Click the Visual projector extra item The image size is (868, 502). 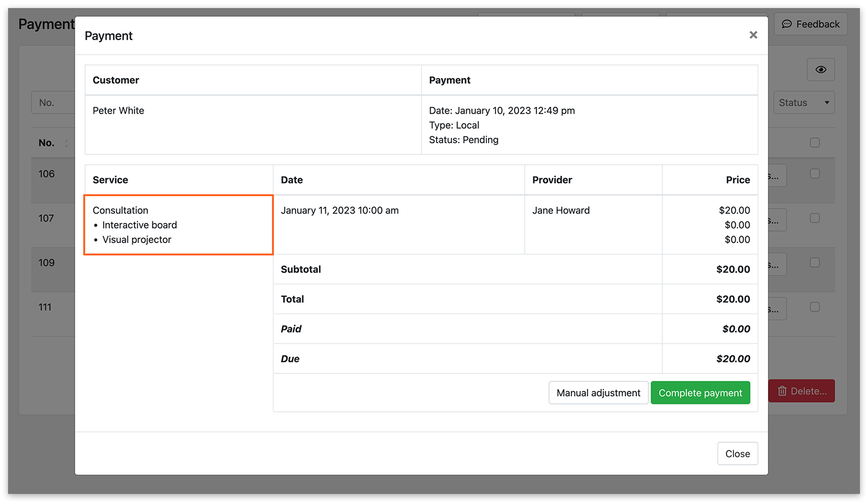coord(137,240)
